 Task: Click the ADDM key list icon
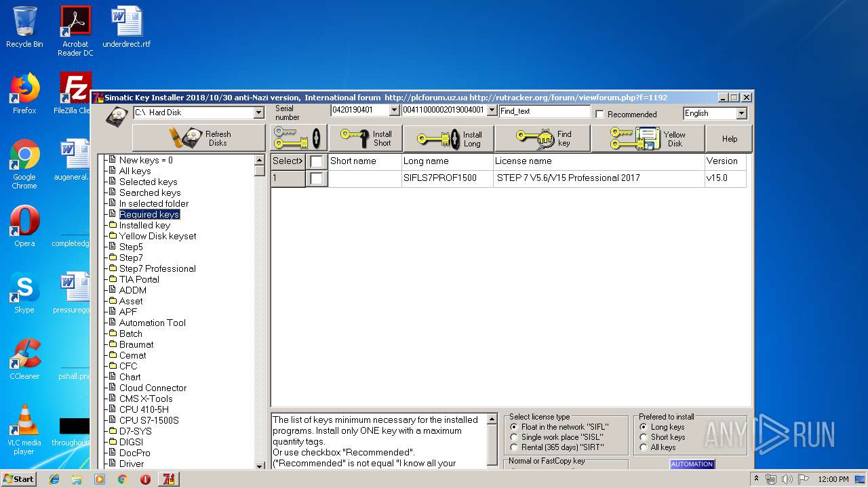pos(113,290)
